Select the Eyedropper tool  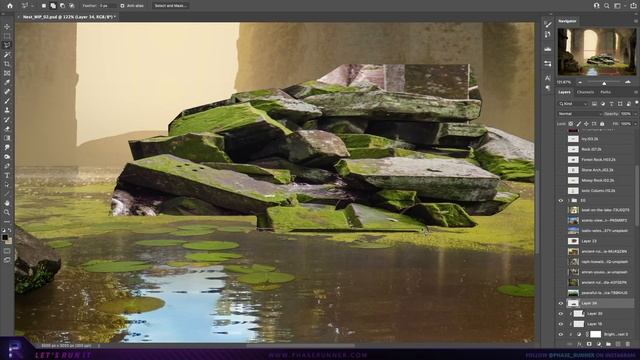[x=7, y=82]
